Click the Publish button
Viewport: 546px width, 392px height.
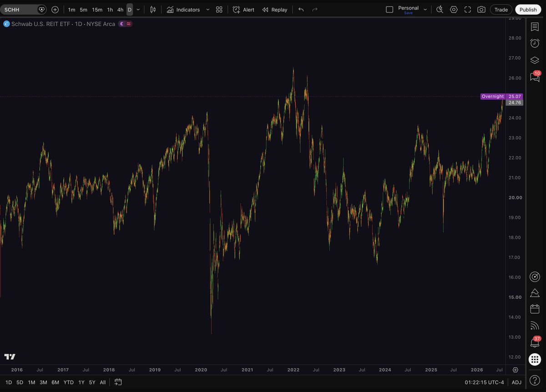528,10
